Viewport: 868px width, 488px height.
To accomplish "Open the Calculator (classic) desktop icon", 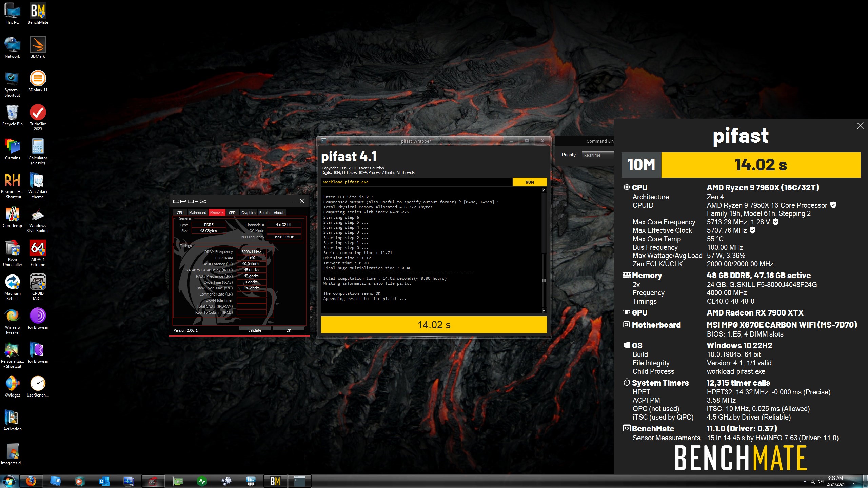I will point(38,152).
